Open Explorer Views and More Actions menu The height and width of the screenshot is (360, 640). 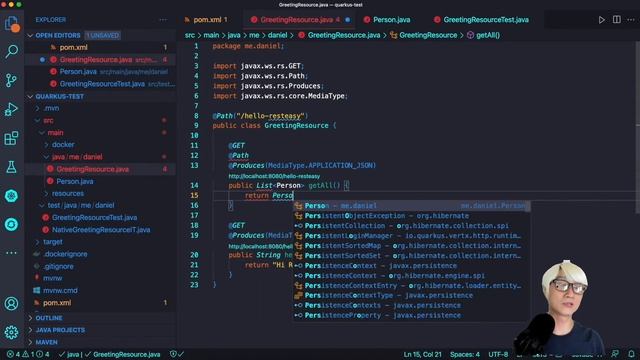163,20
